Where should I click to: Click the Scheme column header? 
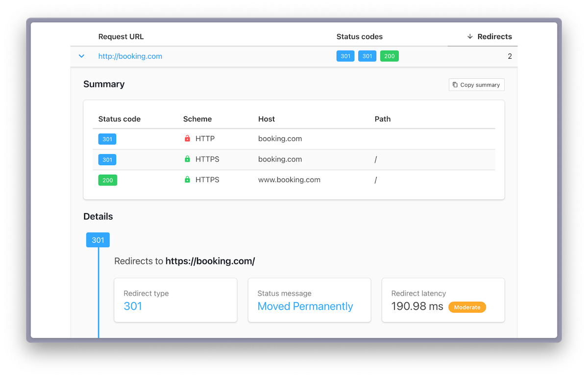click(x=197, y=119)
